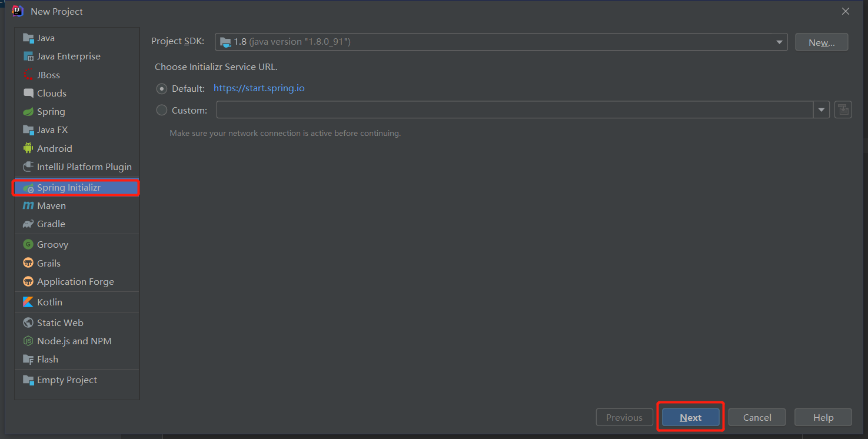Image resolution: width=868 pixels, height=439 pixels.
Task: Click the Help button
Action: 823,417
